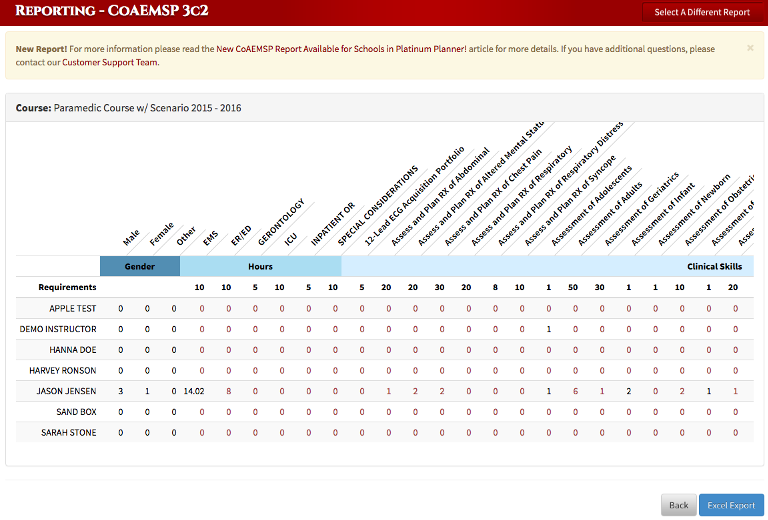Click the Male column header
This screenshot has height=520, width=768.
tap(131, 237)
